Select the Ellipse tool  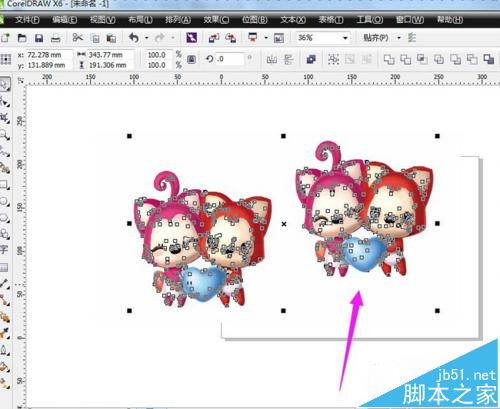tap(5, 201)
